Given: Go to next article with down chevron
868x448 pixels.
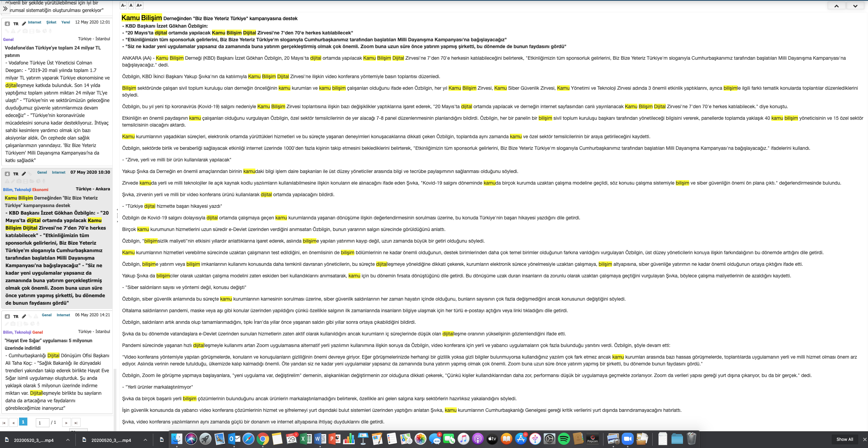Looking at the screenshot, I should coord(855,6).
